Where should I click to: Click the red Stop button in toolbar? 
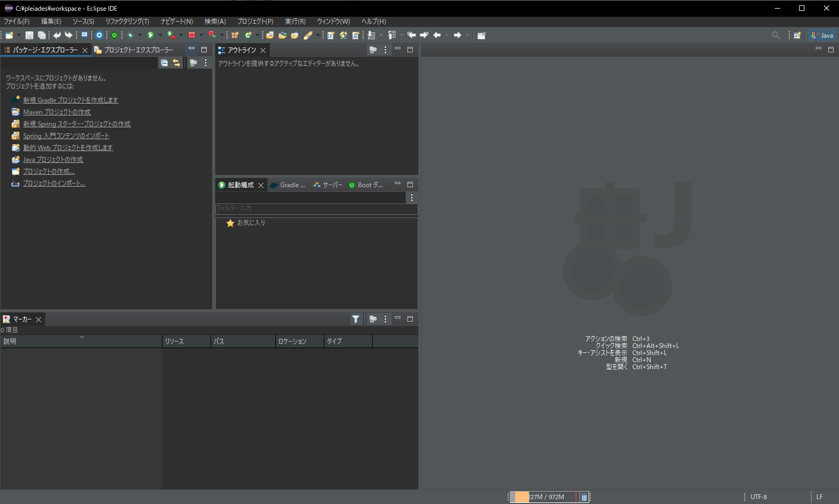(192, 35)
